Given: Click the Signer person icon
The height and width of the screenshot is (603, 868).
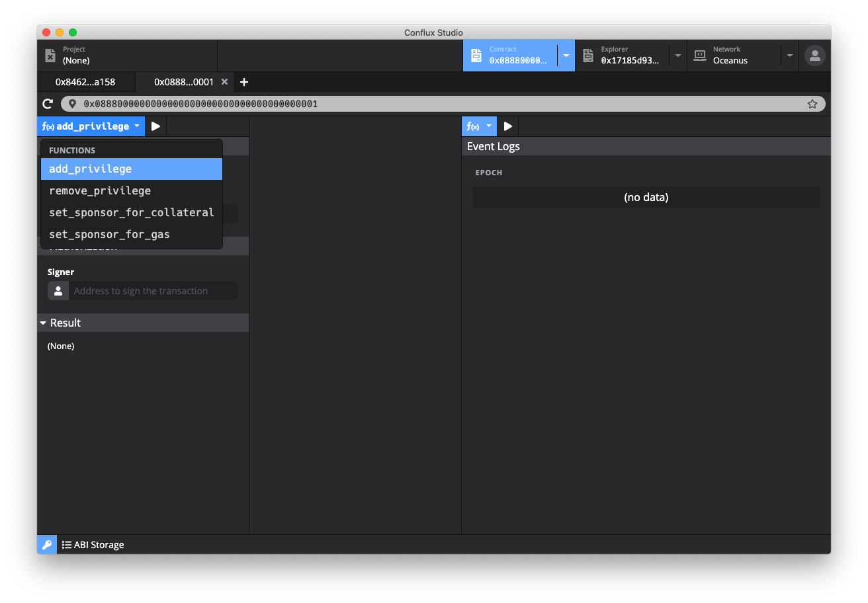Looking at the screenshot, I should coord(58,291).
